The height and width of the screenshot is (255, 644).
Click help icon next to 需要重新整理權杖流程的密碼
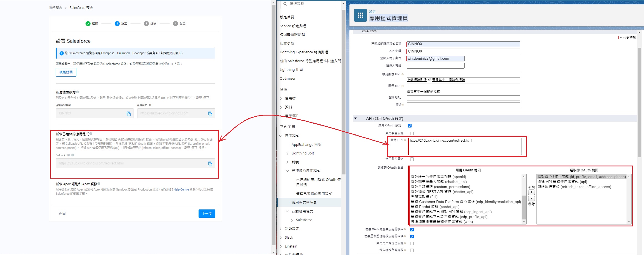click(405, 236)
